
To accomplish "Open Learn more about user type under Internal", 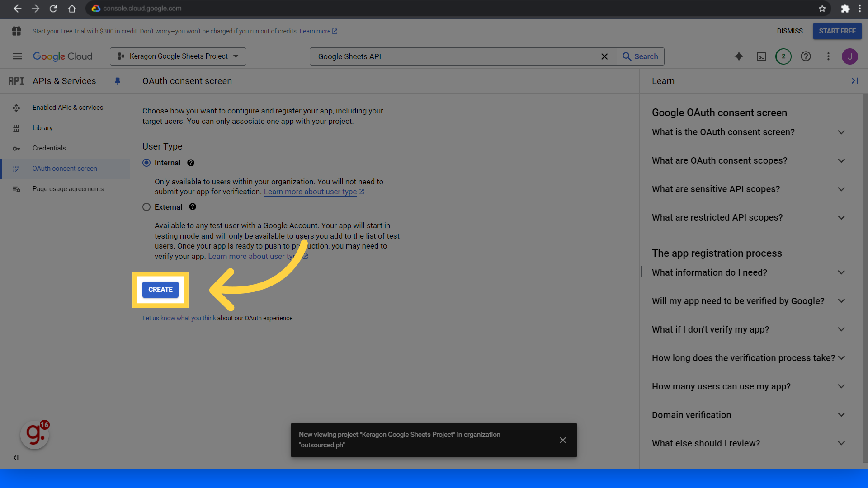I will (x=314, y=192).
